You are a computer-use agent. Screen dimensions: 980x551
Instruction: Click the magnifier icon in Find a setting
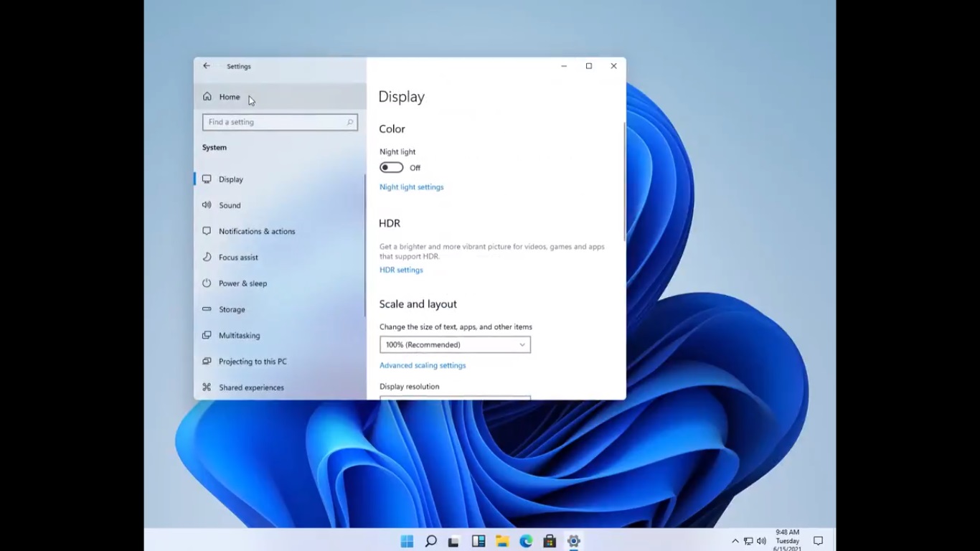tap(350, 122)
